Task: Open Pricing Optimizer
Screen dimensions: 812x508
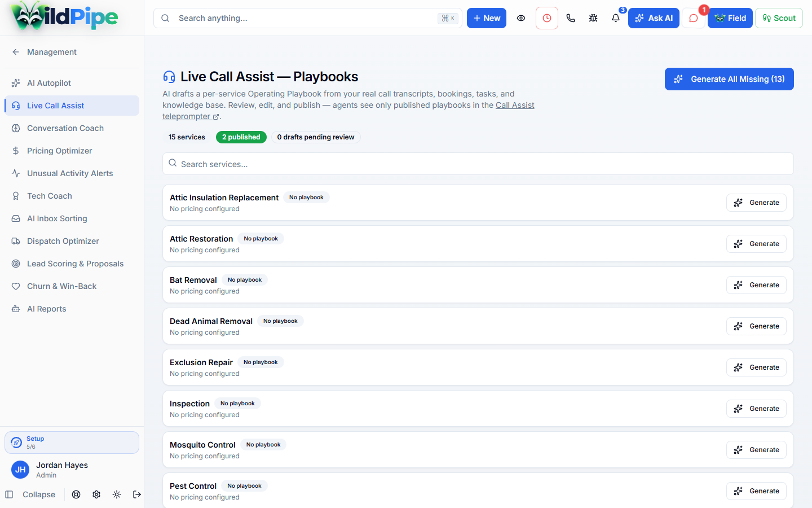Action: 72,151
